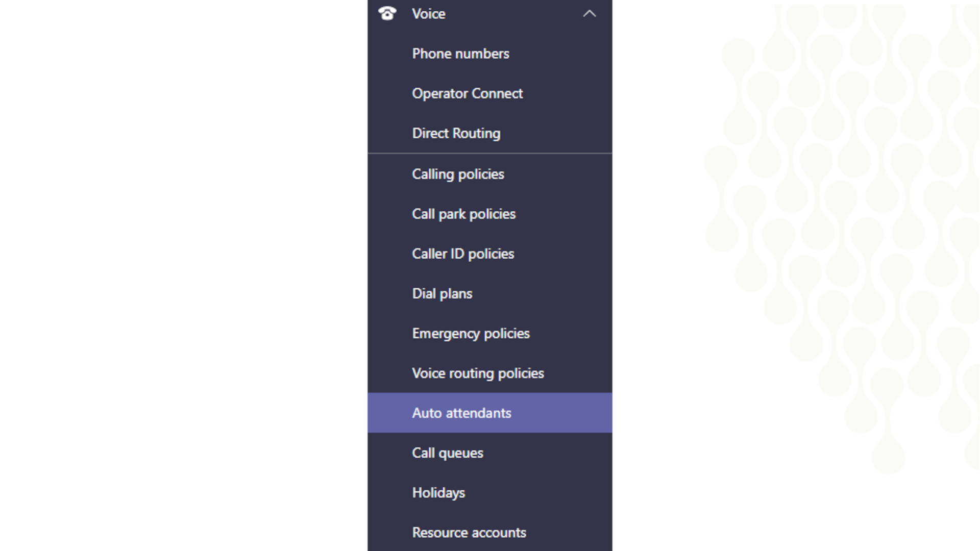Viewport: 980px width, 551px height.
Task: Open Dial plans configuration
Action: click(442, 293)
